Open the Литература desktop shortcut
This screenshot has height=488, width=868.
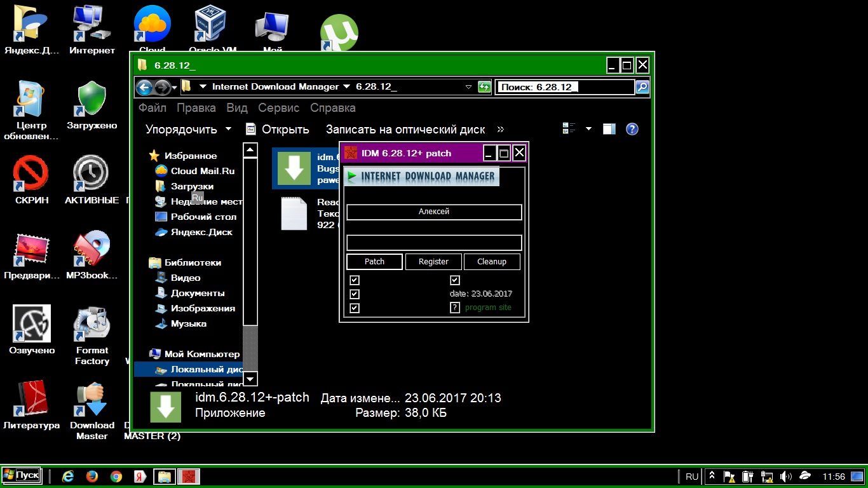pos(32,406)
